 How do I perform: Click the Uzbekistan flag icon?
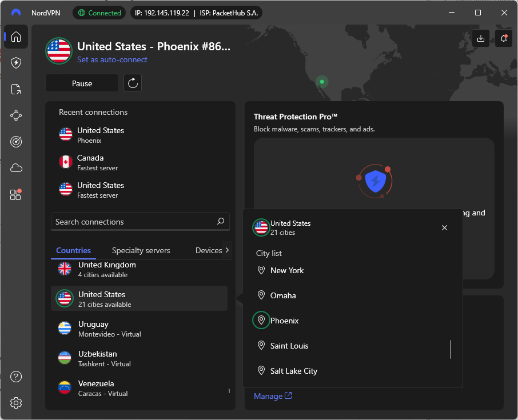[65, 358]
